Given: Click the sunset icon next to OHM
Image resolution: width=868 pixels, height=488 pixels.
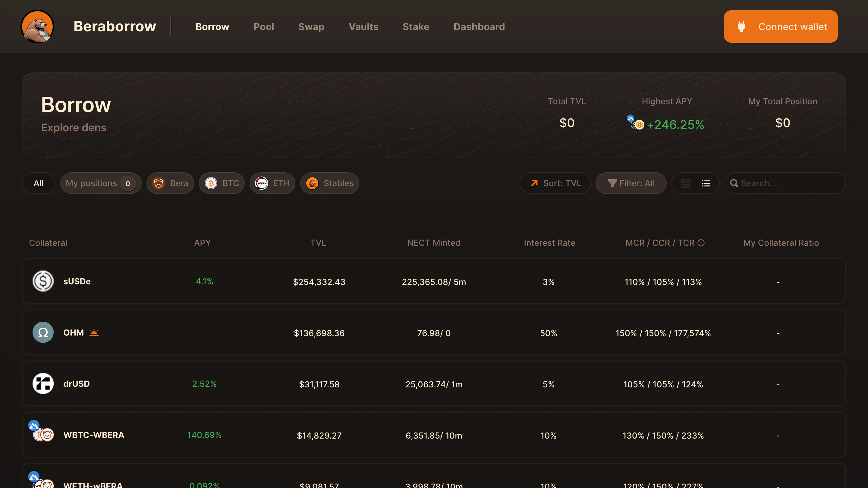Looking at the screenshot, I should pos(94,332).
